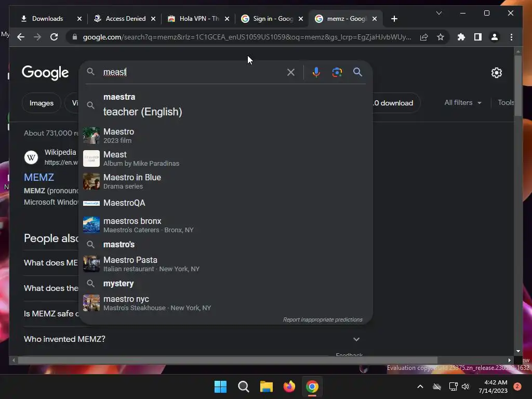Reload the current page

coord(54,37)
